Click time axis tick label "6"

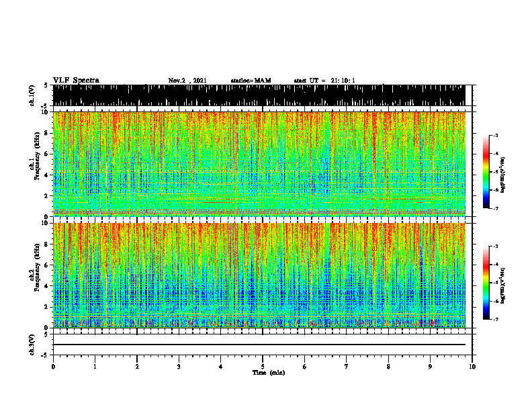pyautogui.click(x=305, y=367)
